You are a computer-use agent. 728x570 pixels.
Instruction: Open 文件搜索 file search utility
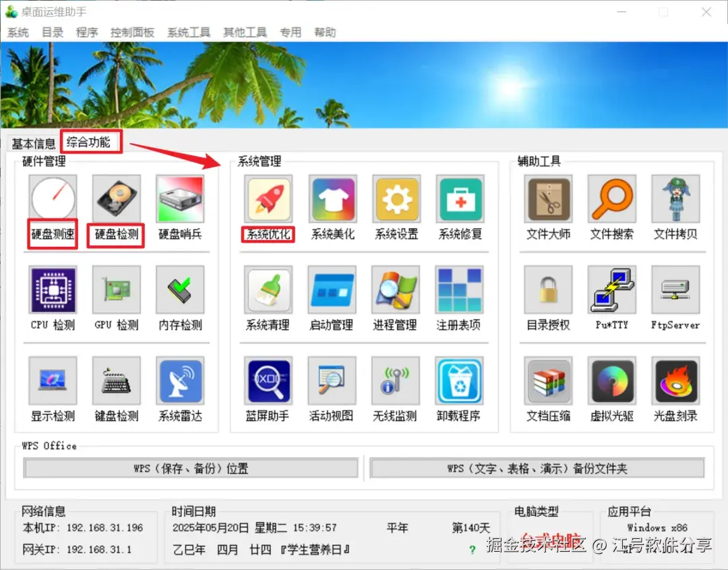tap(611, 199)
